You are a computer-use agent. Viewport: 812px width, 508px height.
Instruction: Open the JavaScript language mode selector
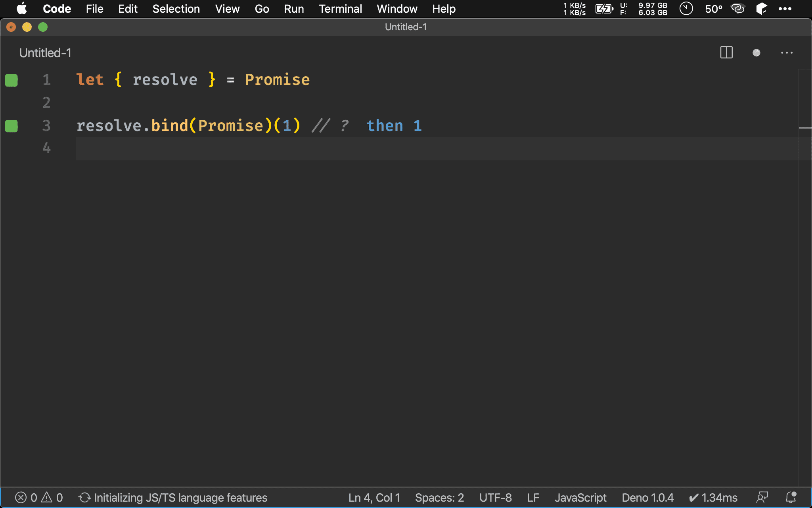click(580, 498)
